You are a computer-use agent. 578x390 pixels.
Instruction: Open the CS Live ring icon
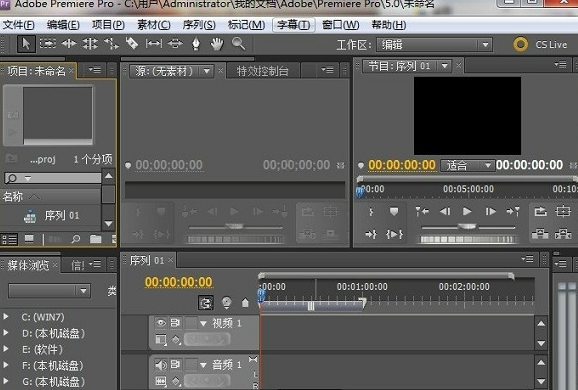tap(520, 45)
